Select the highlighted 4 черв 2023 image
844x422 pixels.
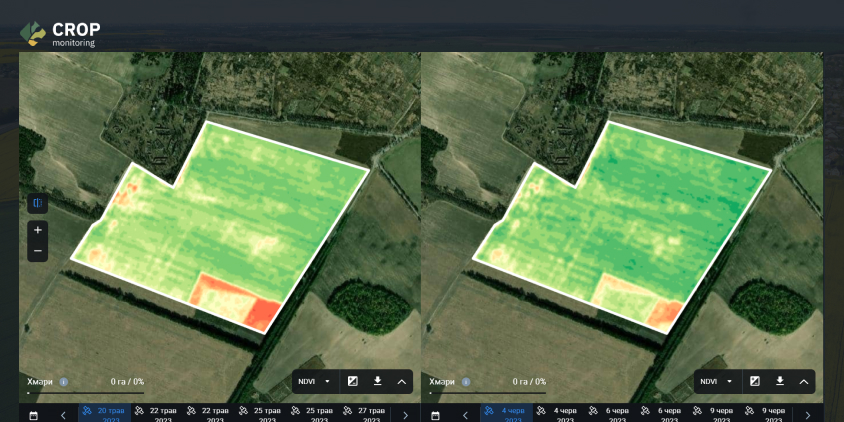(x=507, y=413)
